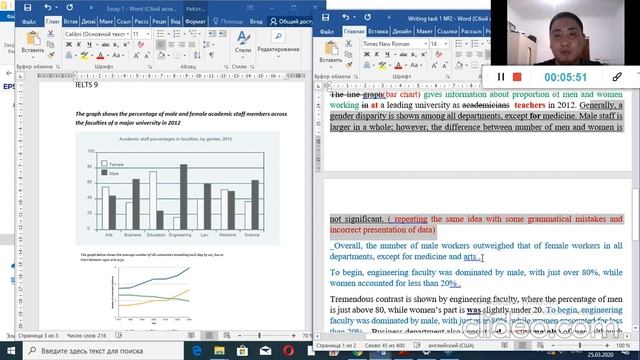Expand numbered list options in Essay 1 window
640x360 pixels.
coord(183,33)
